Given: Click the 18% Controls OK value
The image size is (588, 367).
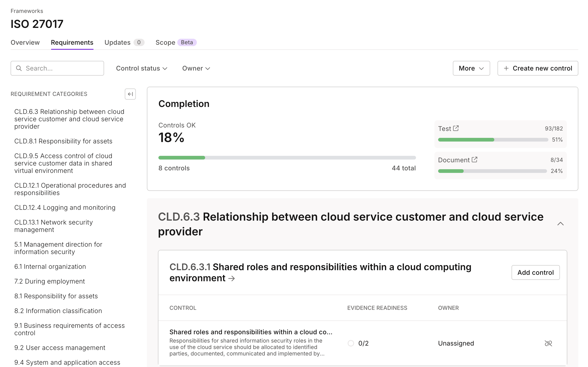Looking at the screenshot, I should point(171,137).
